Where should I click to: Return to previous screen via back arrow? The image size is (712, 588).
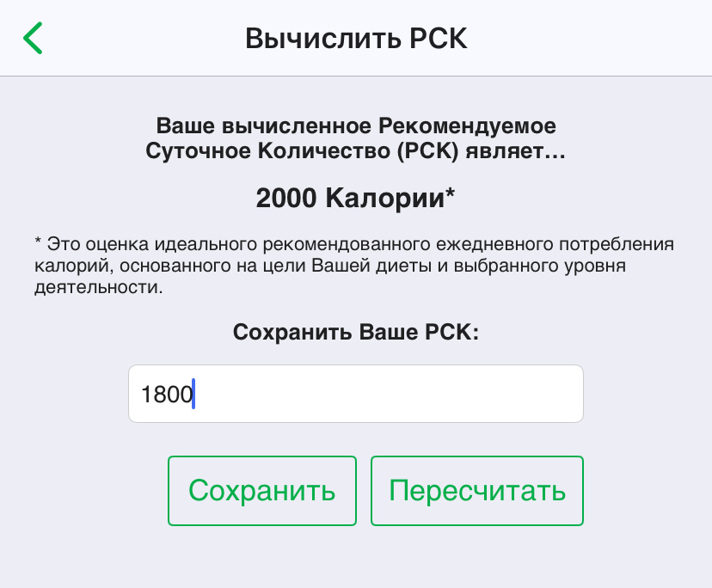pyautogui.click(x=33, y=38)
